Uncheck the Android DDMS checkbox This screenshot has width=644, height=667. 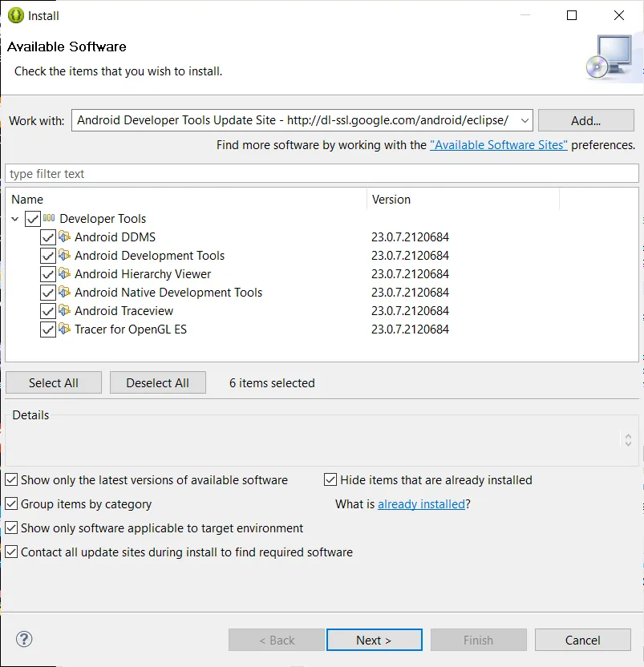point(48,237)
